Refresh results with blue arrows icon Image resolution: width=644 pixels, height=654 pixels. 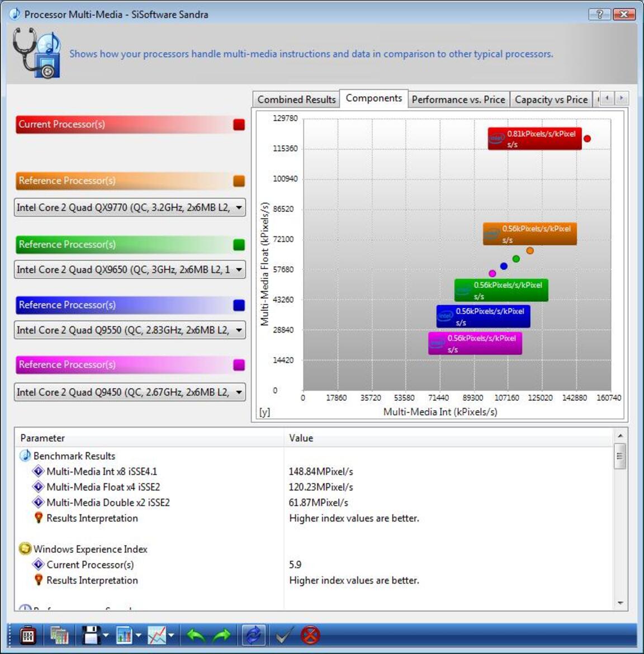coord(254,635)
